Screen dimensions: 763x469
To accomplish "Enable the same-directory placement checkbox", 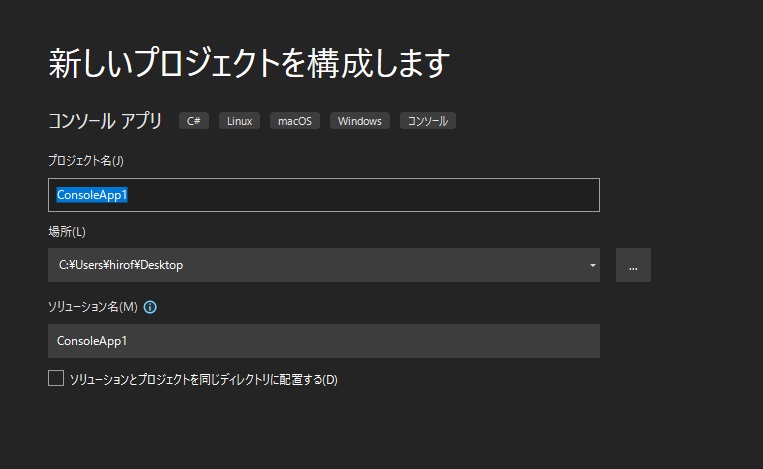I will tap(56, 379).
